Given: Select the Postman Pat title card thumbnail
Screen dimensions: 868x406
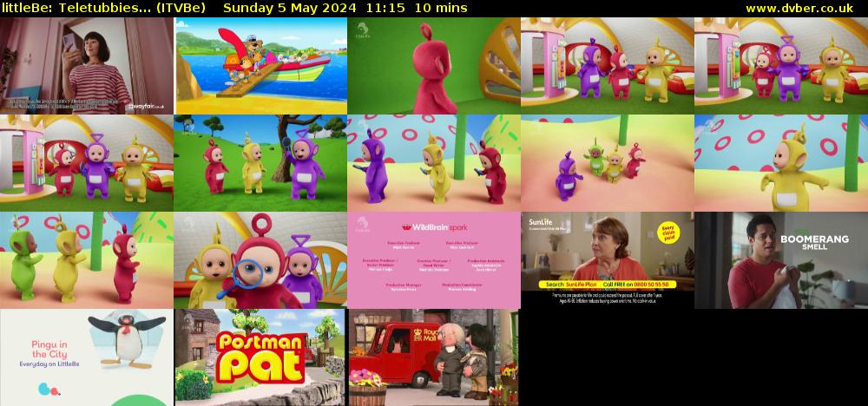Looking at the screenshot, I should point(260,357).
